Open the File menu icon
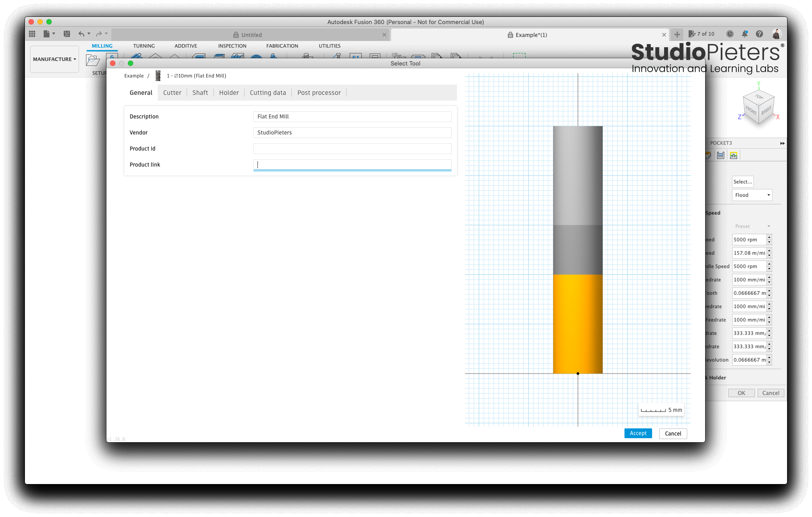 [46, 34]
